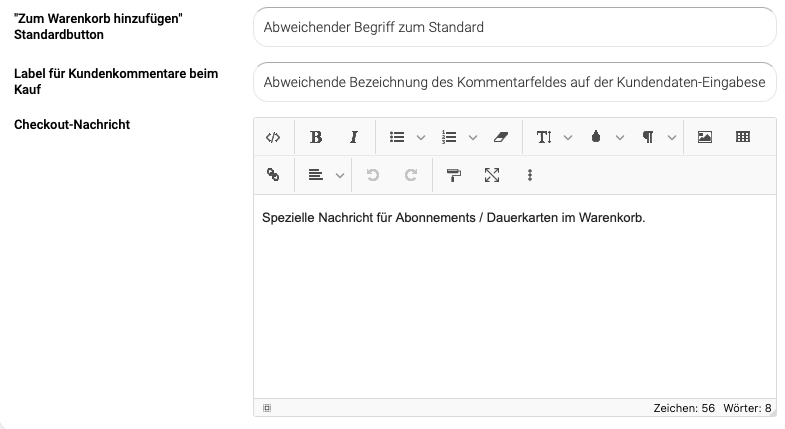Screen dimensions: 785x429
Task: Apply italic formatting
Action: [x=353, y=137]
